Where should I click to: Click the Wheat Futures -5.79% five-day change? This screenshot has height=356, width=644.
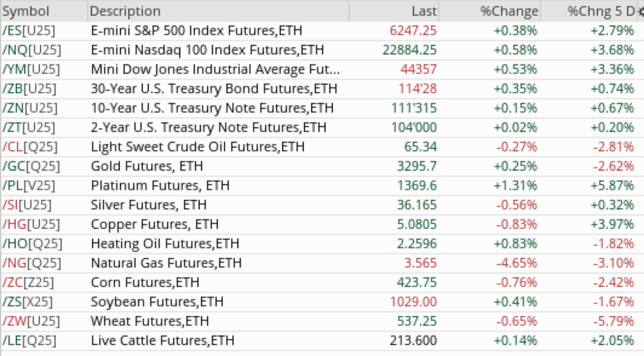613,321
